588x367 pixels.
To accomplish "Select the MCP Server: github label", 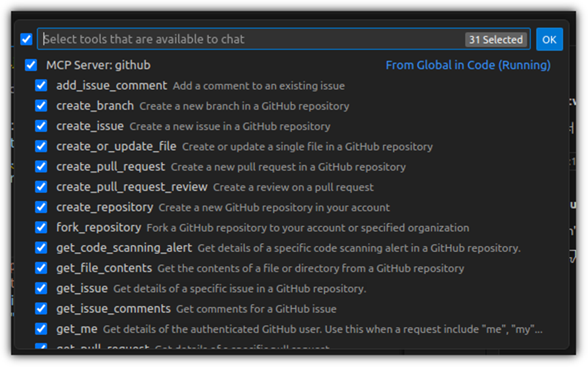I will click(x=99, y=65).
